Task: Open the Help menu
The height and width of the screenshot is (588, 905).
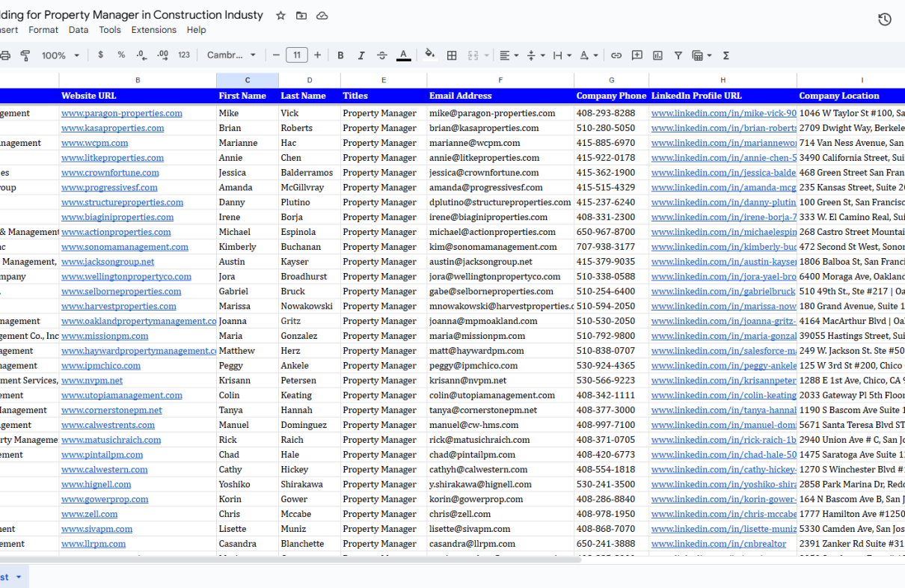Action: point(197,30)
